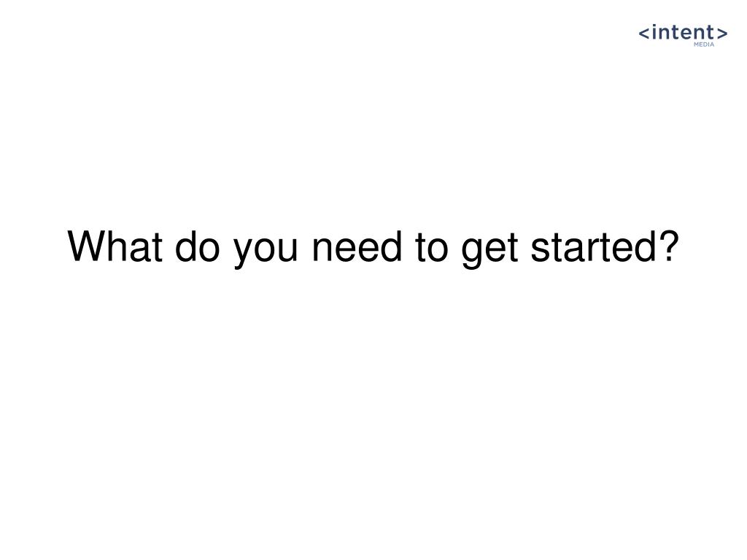Select the small MEDIA text under the logo
Viewport: 747px width, 560px height.
click(704, 44)
